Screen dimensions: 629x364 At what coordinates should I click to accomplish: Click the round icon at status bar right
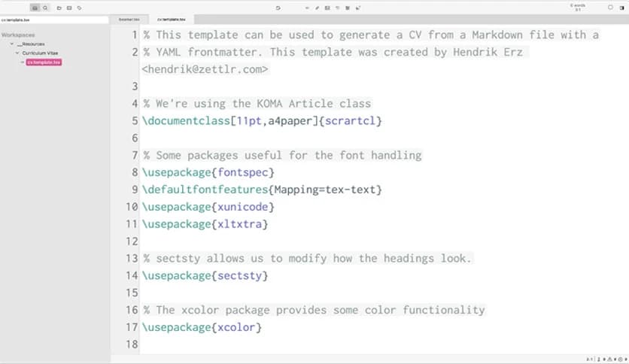click(x=620, y=359)
